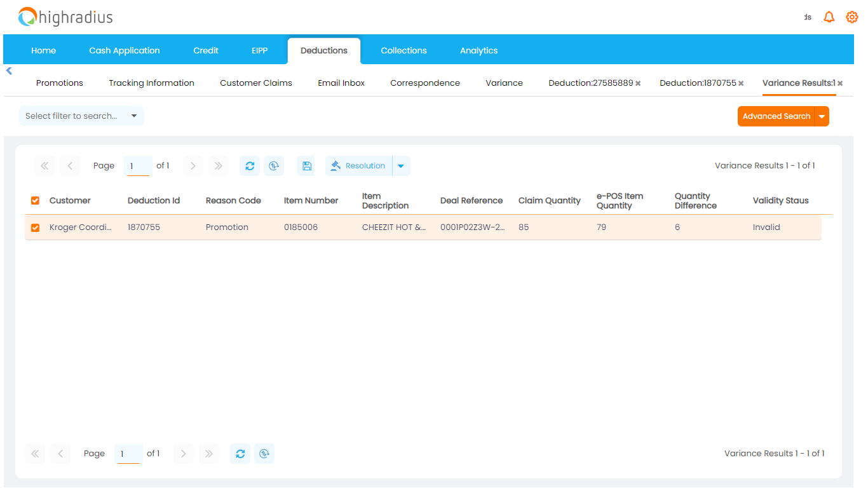Open settings using the gear icon
Screen dimensions: 868x488
click(851, 17)
